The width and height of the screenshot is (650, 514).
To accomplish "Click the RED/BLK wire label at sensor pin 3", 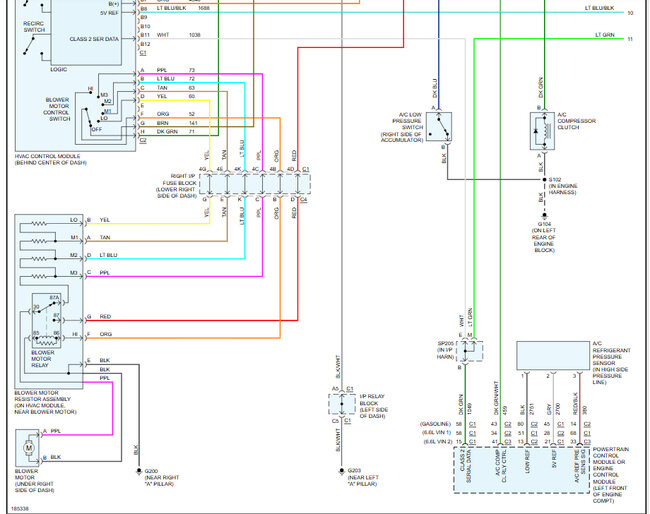I will point(576,403).
